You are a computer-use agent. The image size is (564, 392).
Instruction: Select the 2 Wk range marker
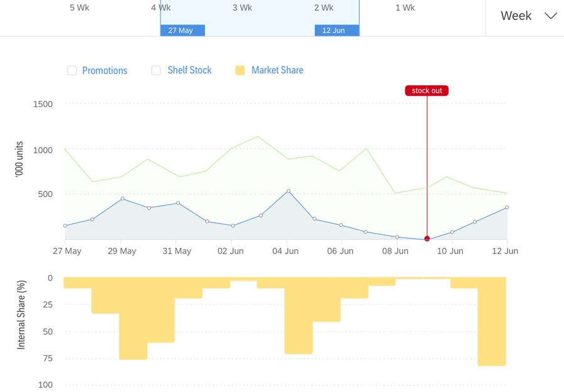coord(324,8)
